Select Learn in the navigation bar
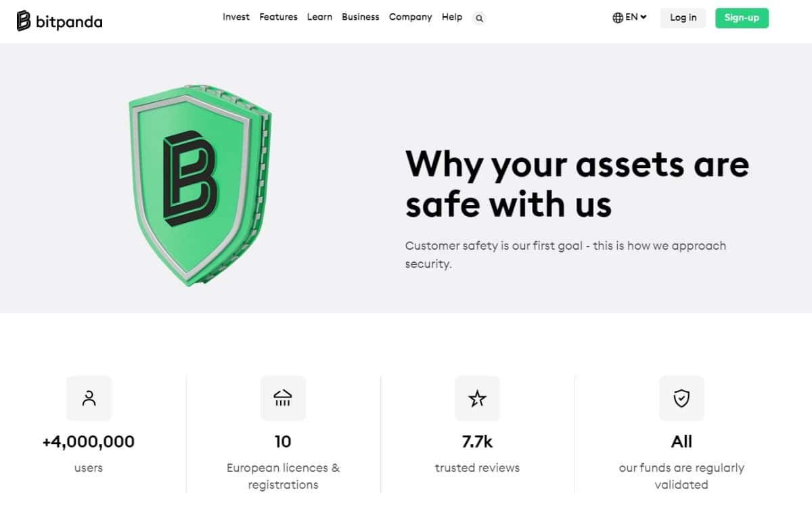Image resolution: width=812 pixels, height=512 pixels. [319, 17]
